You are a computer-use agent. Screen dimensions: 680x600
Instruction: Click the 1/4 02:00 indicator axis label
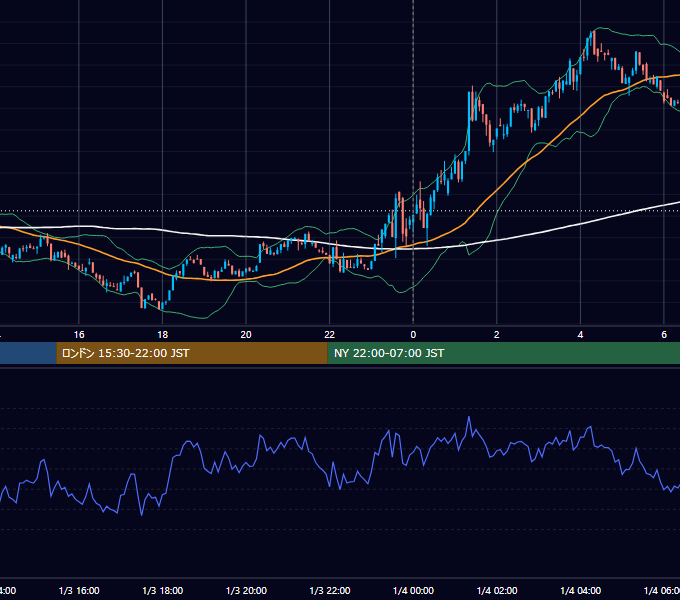pyautogui.click(x=497, y=590)
